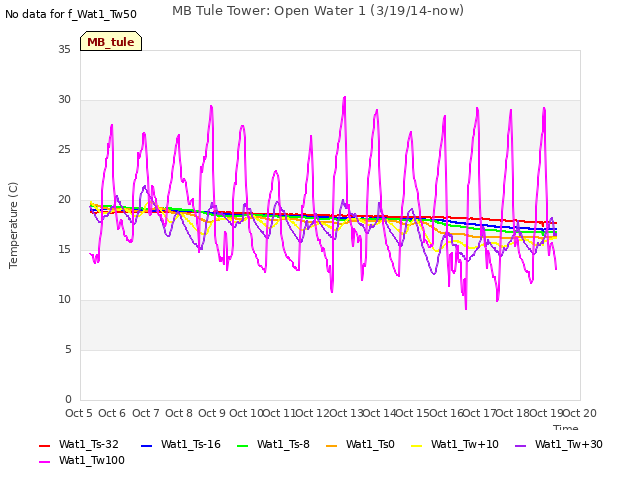Click the MB_tule label box
Image resolution: width=640 pixels, height=480 pixels.
coord(111,41)
